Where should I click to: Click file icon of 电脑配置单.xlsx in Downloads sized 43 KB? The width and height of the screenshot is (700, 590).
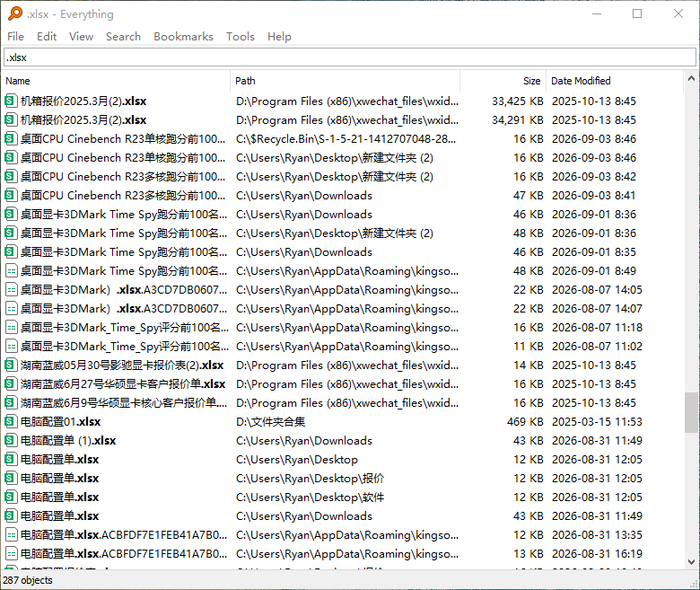pos(11,515)
